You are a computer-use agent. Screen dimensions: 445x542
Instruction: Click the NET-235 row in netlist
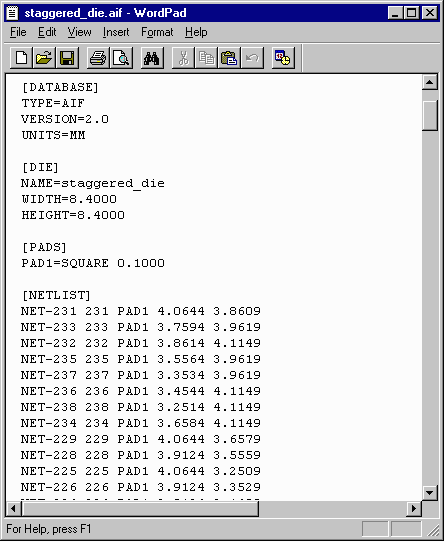[141, 359]
